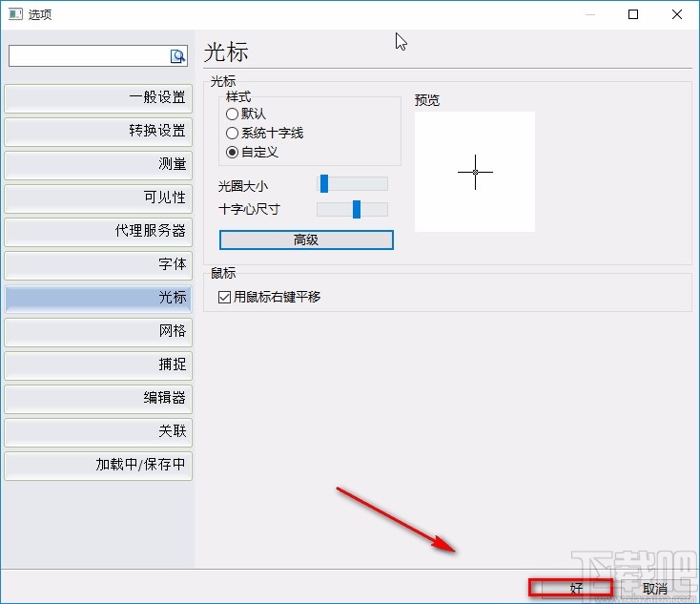This screenshot has width=700, height=604.
Task: Open the 高级 advanced settings
Action: click(x=306, y=240)
